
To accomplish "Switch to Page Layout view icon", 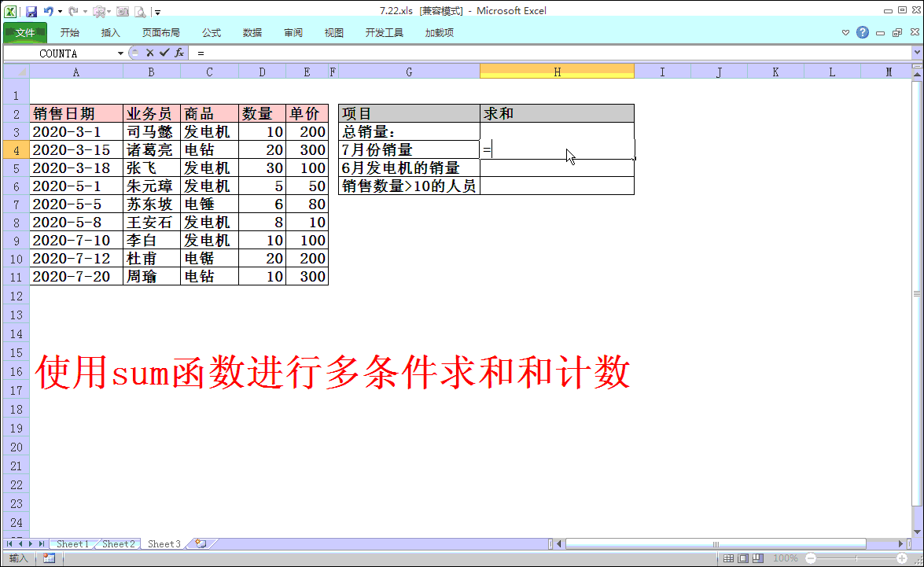I will pos(743,558).
